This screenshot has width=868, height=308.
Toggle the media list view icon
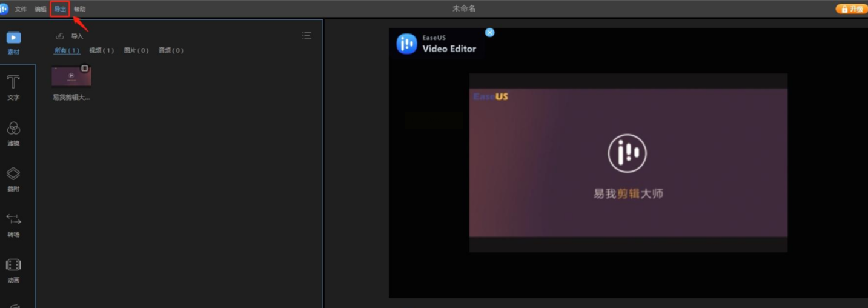(306, 35)
